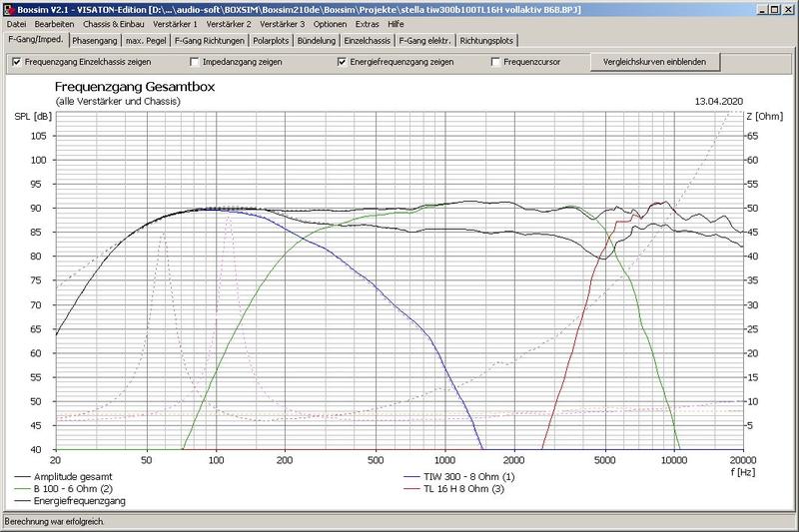Close the Boxsim window
Screen dimensions: 799x532
[x=788, y=8]
